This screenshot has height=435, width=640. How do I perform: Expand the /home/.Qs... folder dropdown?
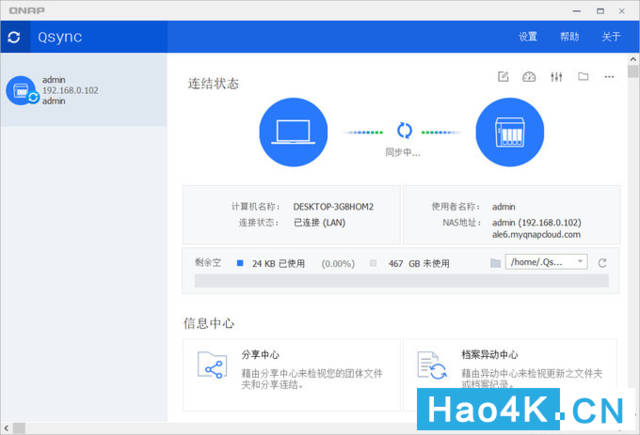[x=546, y=262]
